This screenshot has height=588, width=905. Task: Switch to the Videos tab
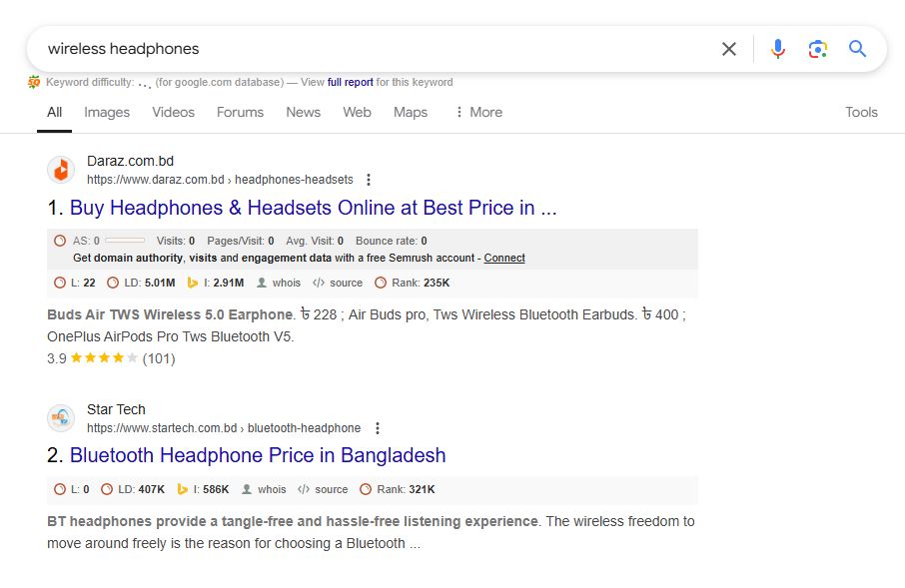pyautogui.click(x=172, y=112)
